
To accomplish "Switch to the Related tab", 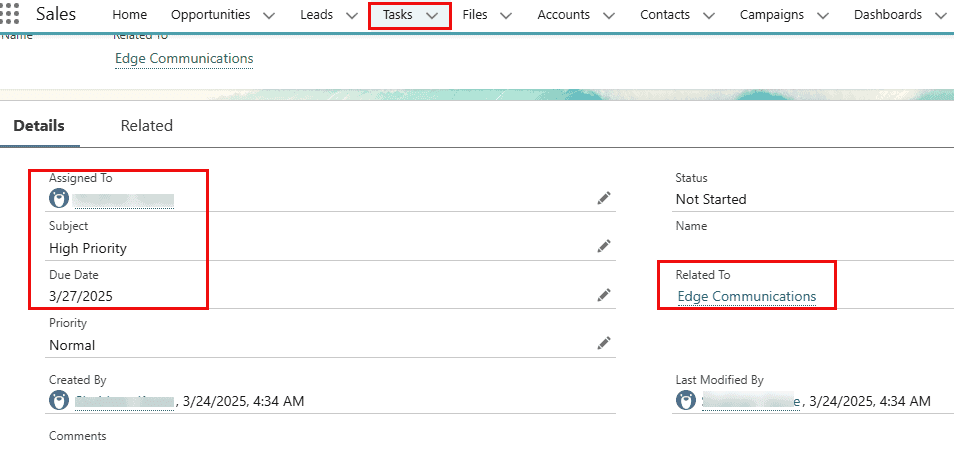I will tap(147, 126).
